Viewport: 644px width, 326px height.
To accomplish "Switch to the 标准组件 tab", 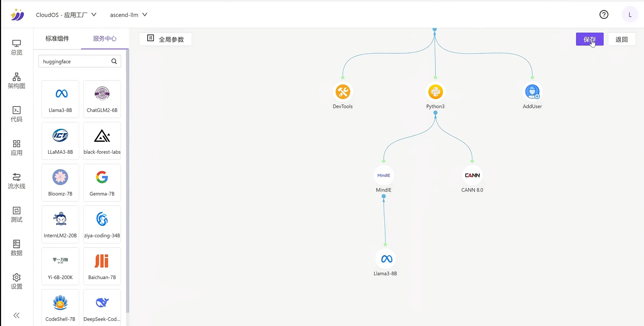I will coord(57,39).
